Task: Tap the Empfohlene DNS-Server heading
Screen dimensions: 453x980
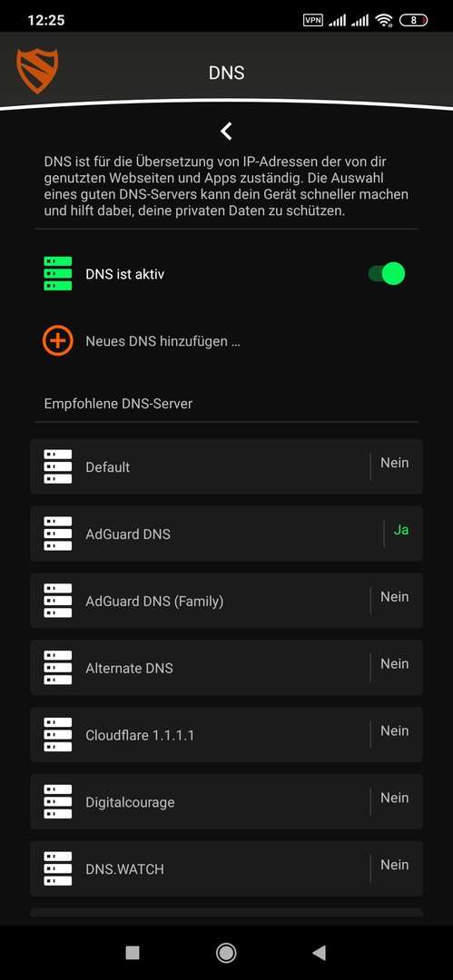Action: pos(118,404)
